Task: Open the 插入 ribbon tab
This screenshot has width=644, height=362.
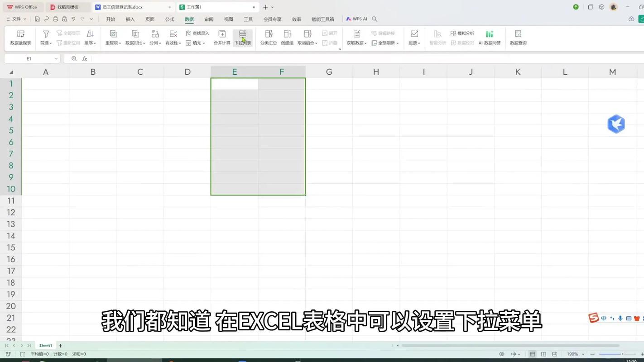Action: click(x=130, y=19)
